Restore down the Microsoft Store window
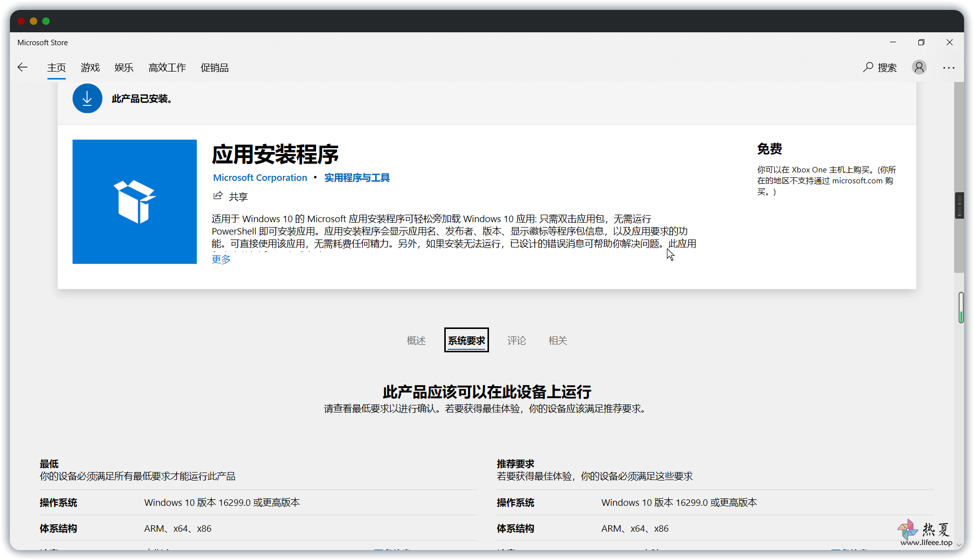 pyautogui.click(x=921, y=42)
